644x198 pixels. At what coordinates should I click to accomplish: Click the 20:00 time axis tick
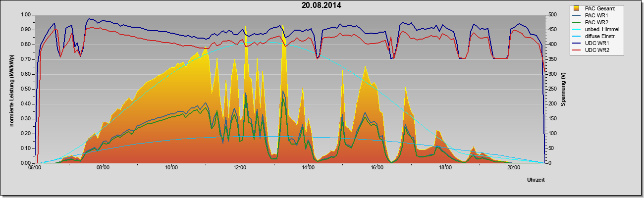pyautogui.click(x=514, y=167)
